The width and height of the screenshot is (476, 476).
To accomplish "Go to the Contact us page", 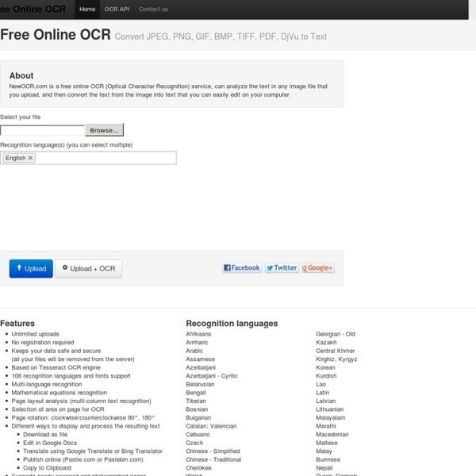I will tap(153, 10).
